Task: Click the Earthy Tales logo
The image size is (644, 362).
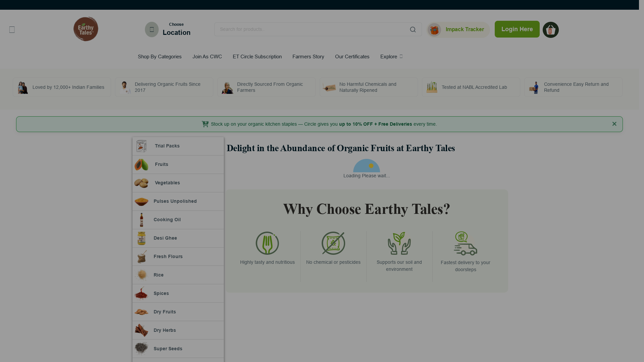Action: click(x=86, y=29)
